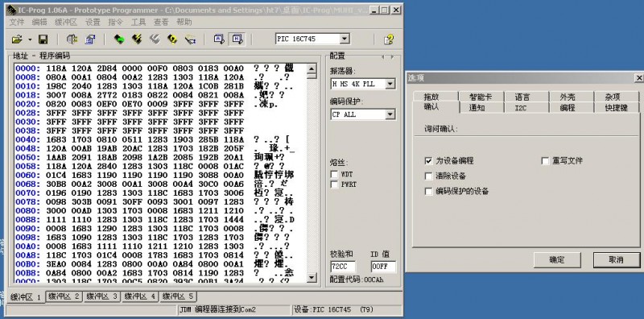
Task: Expand the CP ALL code protection dropdown
Action: tap(390, 114)
